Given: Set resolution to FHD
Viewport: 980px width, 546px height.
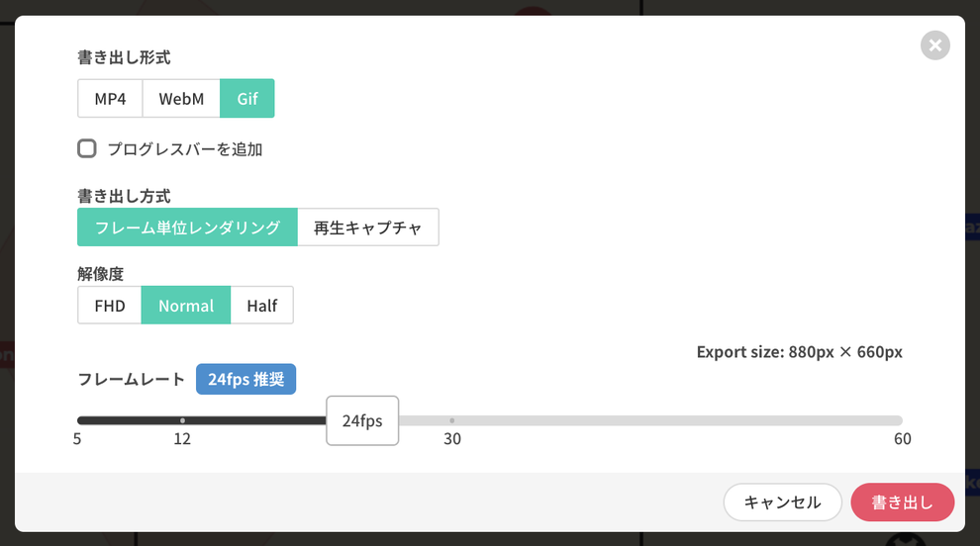Looking at the screenshot, I should tap(110, 306).
